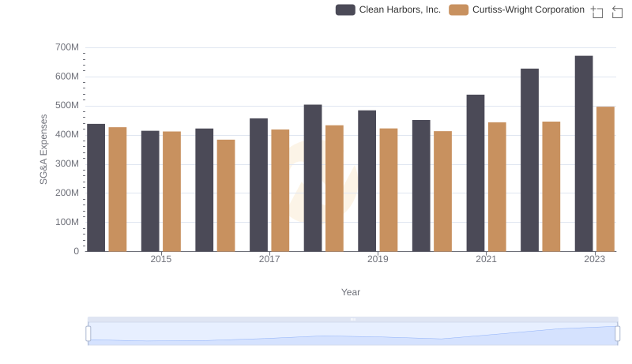The width and height of the screenshot is (632, 364).
Task: Click the 700M y-axis label
Action: point(67,47)
